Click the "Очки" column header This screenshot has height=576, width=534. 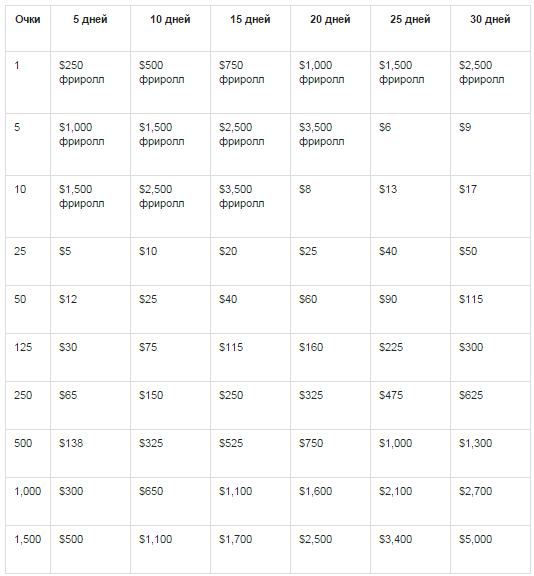coord(28,29)
